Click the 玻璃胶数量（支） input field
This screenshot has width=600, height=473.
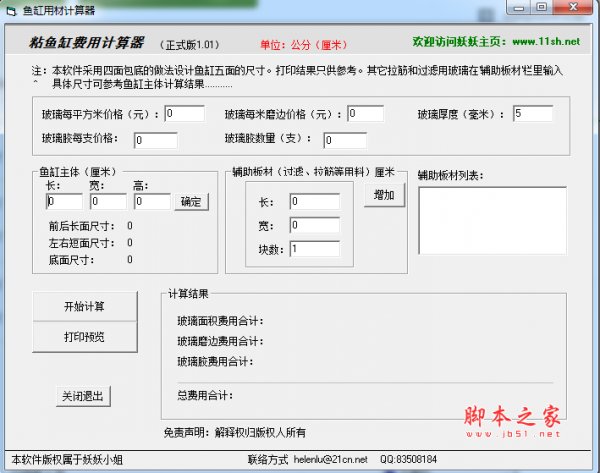coord(345,140)
